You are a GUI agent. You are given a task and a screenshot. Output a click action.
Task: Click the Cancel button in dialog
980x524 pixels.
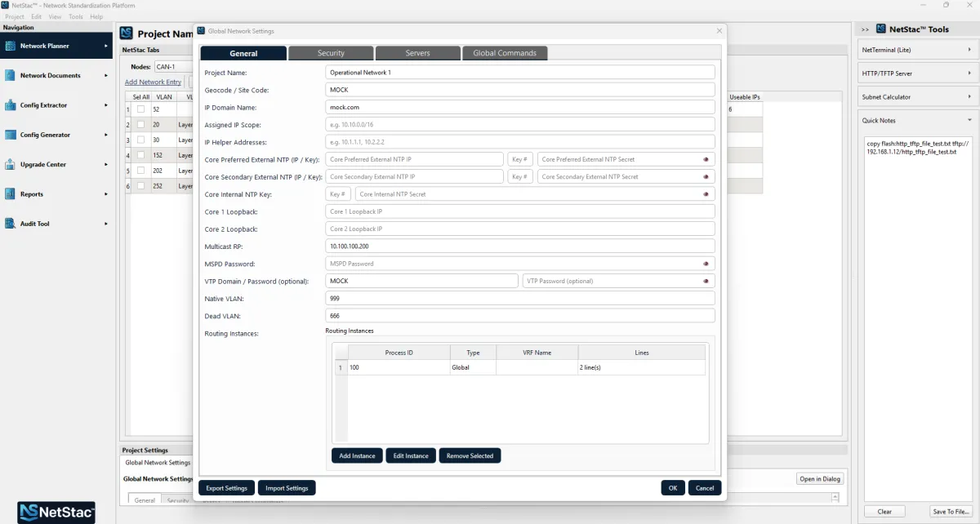pyautogui.click(x=705, y=488)
